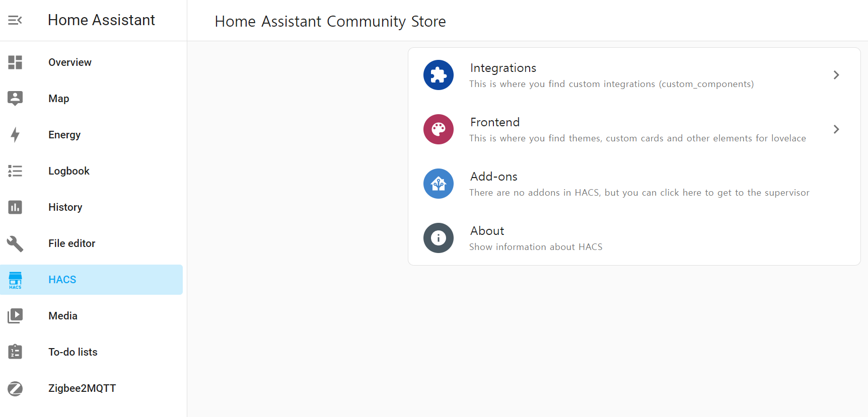
Task: Select Logbook in the sidebar
Action: click(x=69, y=171)
